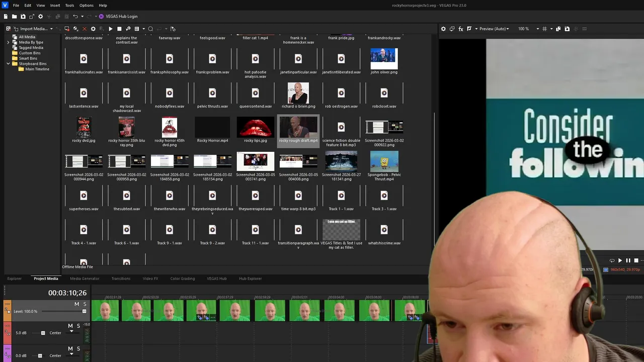Select the rocky lips.jpg thumbnail
Screen dimensions: 644x362
click(x=255, y=127)
